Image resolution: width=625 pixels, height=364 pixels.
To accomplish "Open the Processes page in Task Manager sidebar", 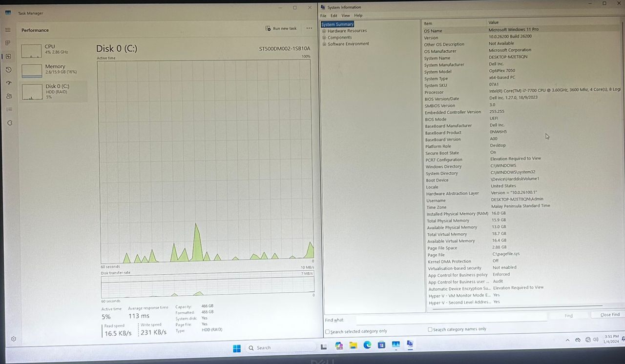I will coord(8,43).
